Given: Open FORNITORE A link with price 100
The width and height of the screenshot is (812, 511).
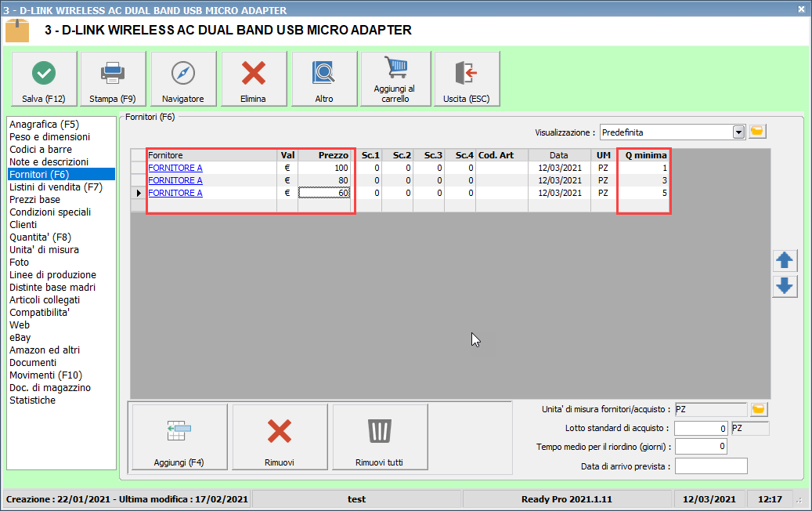Looking at the screenshot, I should coord(175,168).
